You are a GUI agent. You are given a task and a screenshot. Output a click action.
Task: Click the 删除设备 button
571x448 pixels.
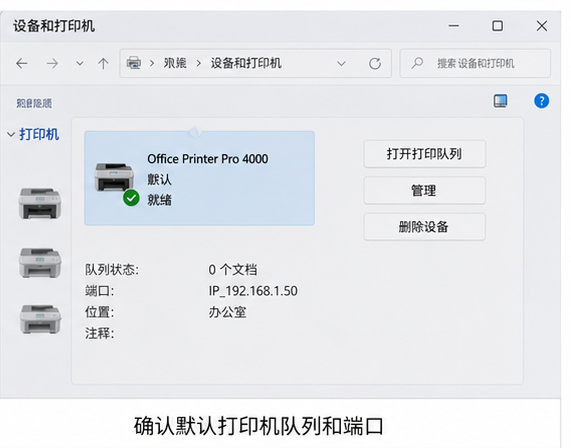tap(424, 227)
